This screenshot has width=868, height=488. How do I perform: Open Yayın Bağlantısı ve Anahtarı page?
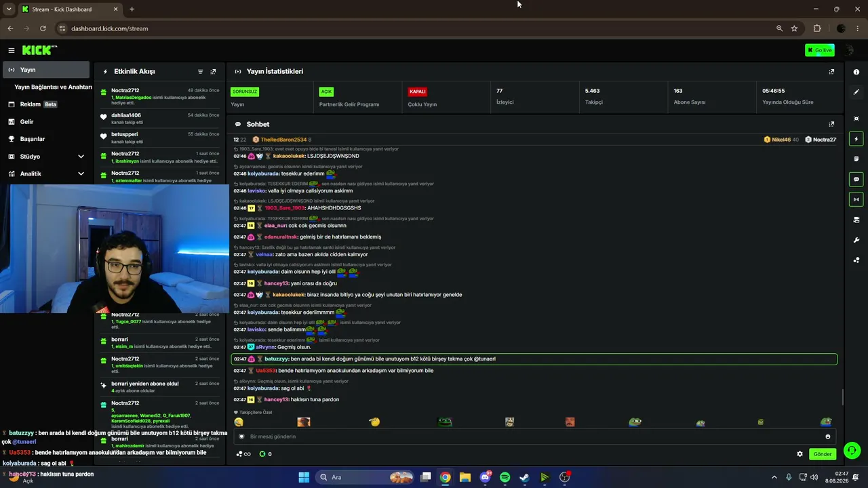(x=53, y=87)
